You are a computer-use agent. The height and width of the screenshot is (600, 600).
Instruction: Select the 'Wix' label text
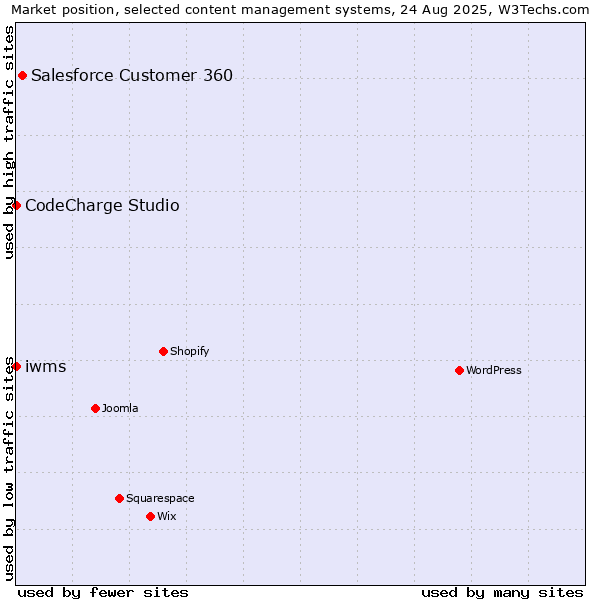(166, 517)
